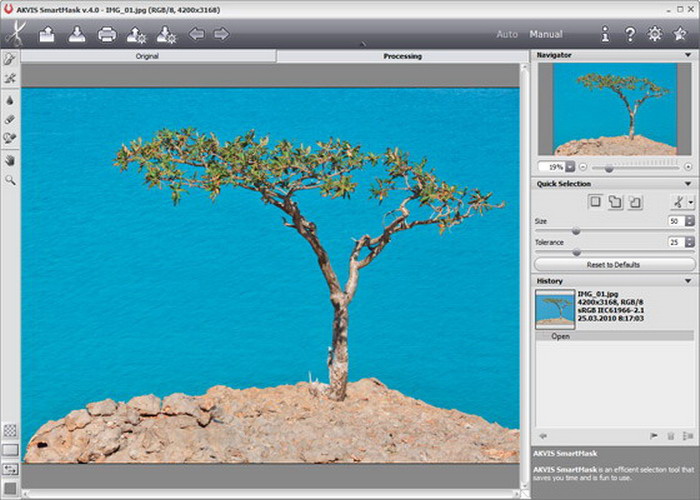Open program info with the 'i' icon

tap(605, 34)
